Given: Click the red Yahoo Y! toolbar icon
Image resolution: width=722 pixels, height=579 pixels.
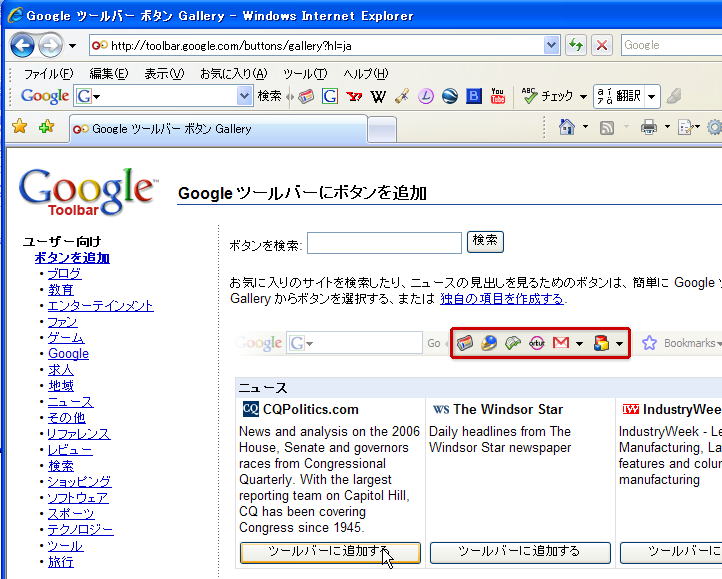Looking at the screenshot, I should point(354,96).
